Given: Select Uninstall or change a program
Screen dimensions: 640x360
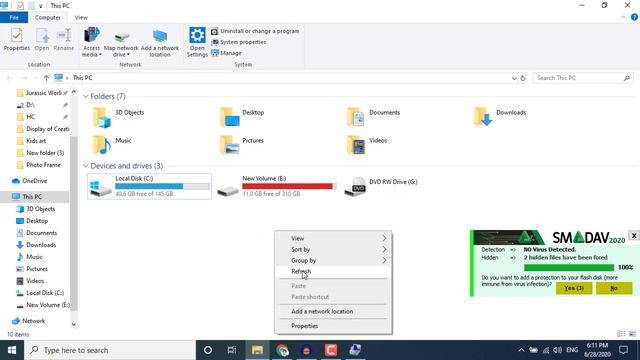Looking at the screenshot, I should pyautogui.click(x=255, y=31).
